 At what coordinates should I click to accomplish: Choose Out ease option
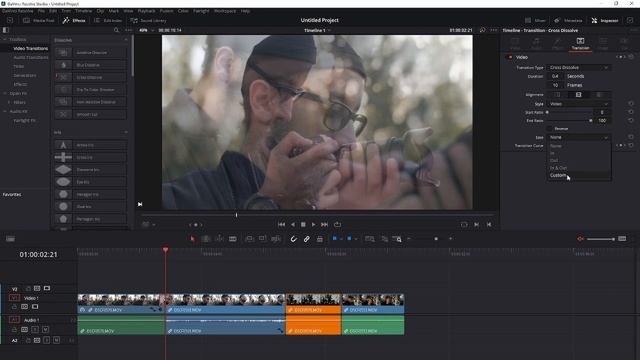579,160
